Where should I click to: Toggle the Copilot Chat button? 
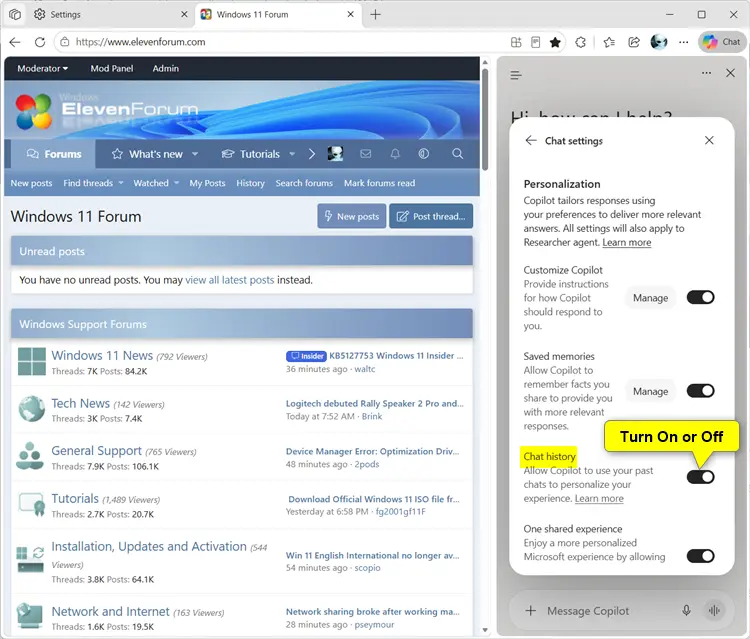click(x=722, y=42)
